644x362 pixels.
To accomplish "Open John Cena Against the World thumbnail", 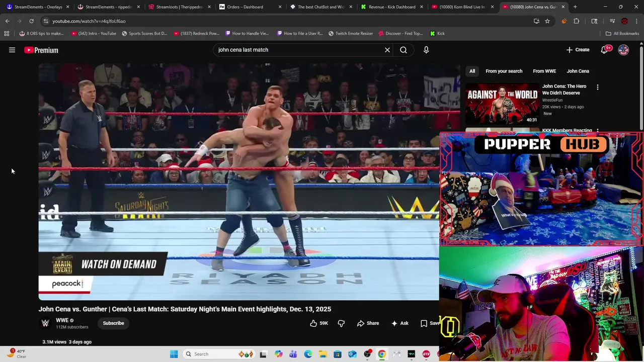I will click(502, 104).
